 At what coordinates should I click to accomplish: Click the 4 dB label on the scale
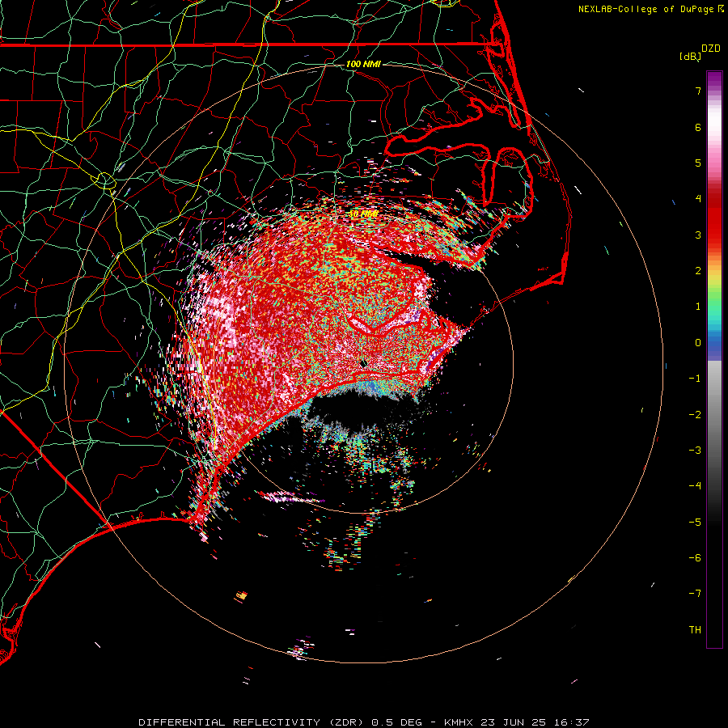tap(698, 199)
